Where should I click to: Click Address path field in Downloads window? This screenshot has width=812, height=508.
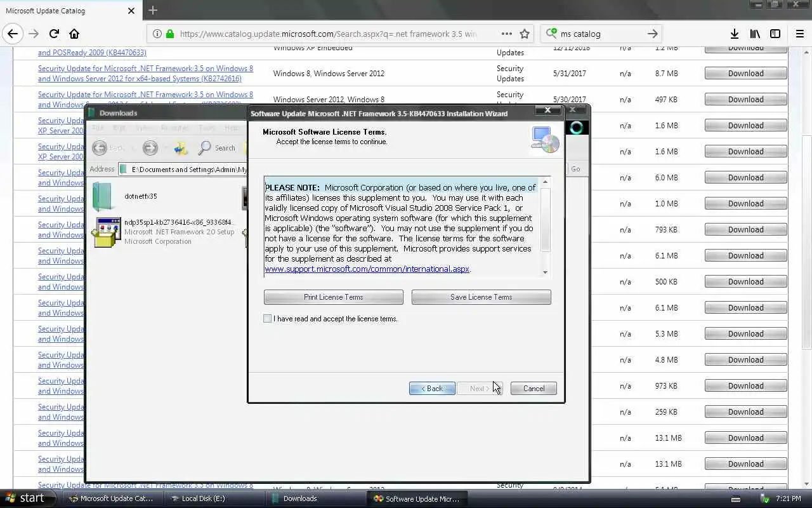click(183, 170)
